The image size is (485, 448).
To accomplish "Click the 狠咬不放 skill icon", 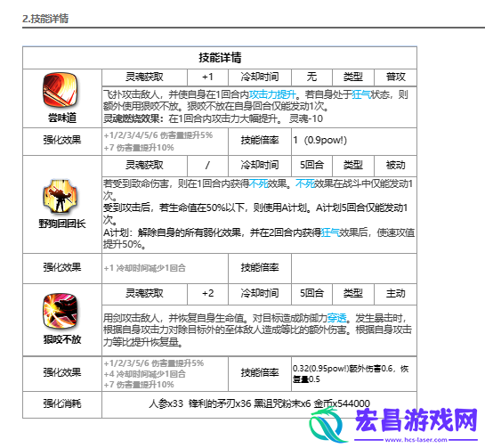I will tap(60, 311).
